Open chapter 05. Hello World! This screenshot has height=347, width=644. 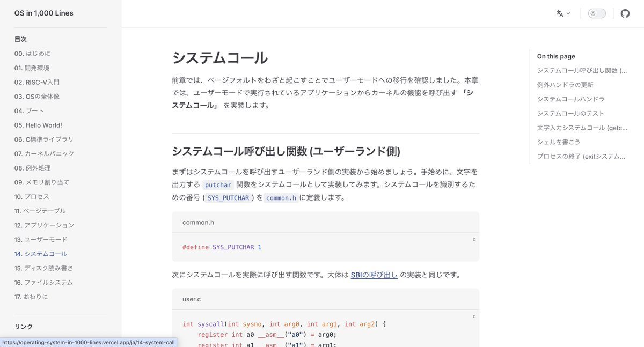(x=38, y=125)
